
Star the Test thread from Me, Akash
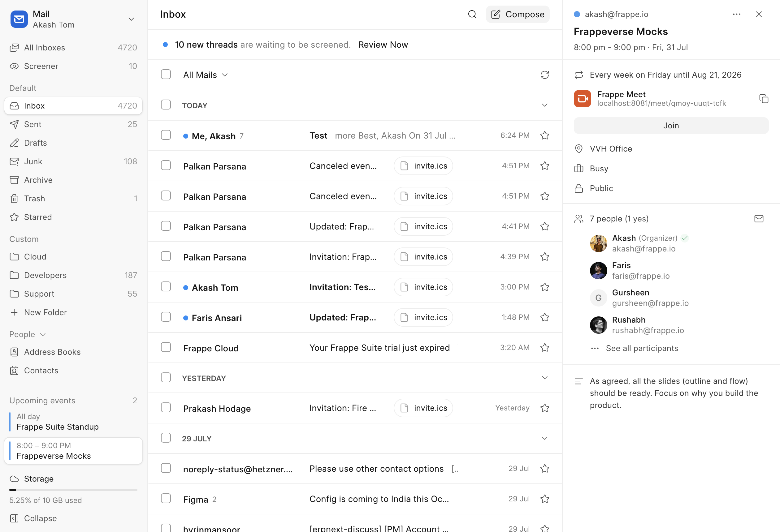(x=544, y=135)
